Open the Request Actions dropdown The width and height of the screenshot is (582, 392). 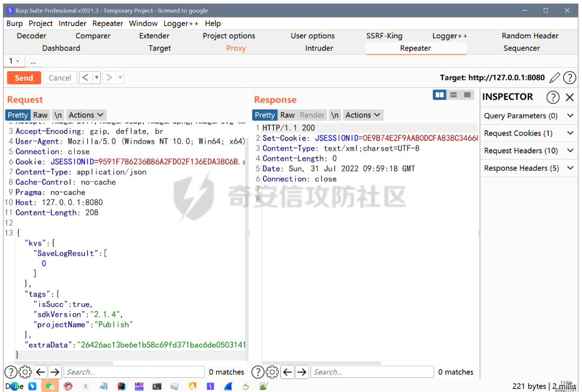click(86, 115)
